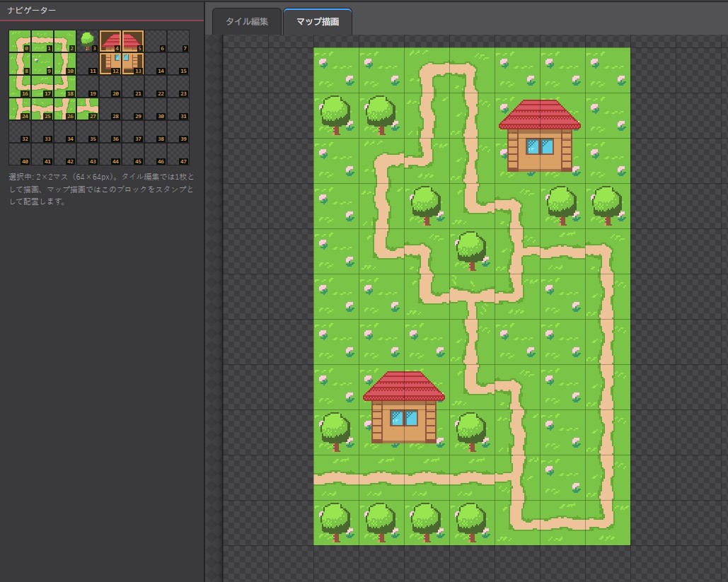This screenshot has width=728, height=582.
Task: Select grass-with-flowers tile 9
Action: (42, 64)
